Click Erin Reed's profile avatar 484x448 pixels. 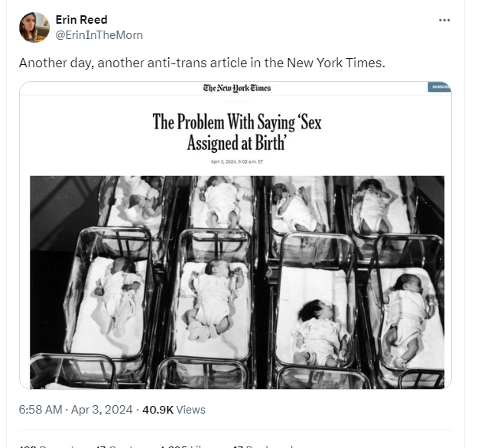click(x=34, y=28)
